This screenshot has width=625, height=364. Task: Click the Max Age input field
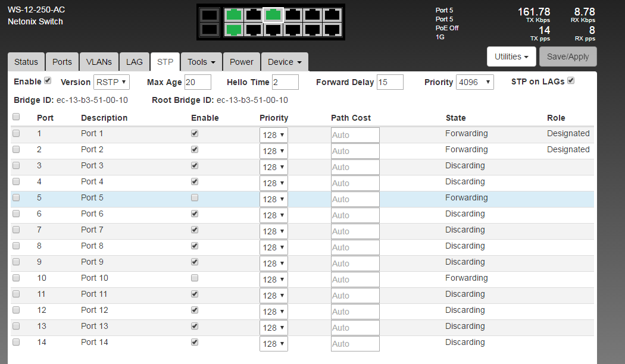(198, 82)
